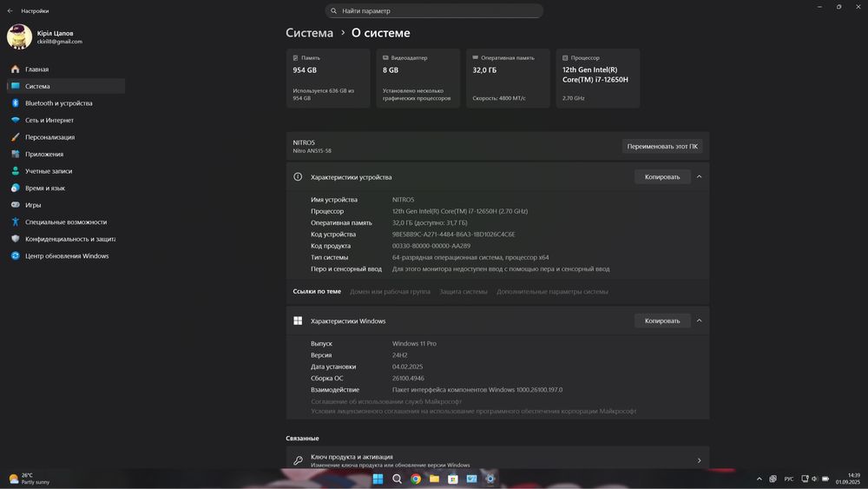Viewport: 868px width, 489px height.
Task: Open File Explorer from taskbar
Action: click(435, 479)
